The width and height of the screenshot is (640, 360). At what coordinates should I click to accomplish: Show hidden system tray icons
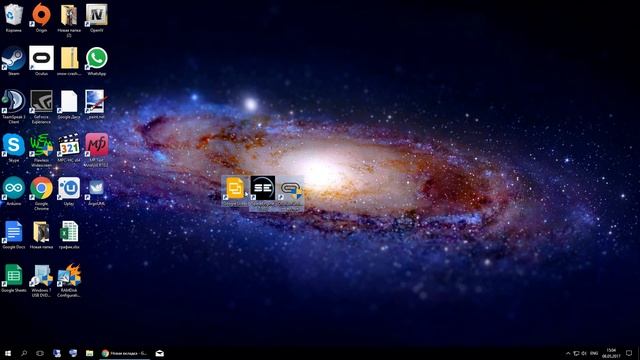568,353
